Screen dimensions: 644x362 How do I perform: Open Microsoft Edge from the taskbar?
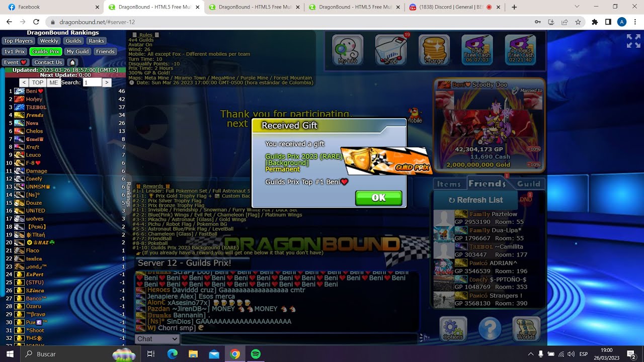click(x=173, y=354)
